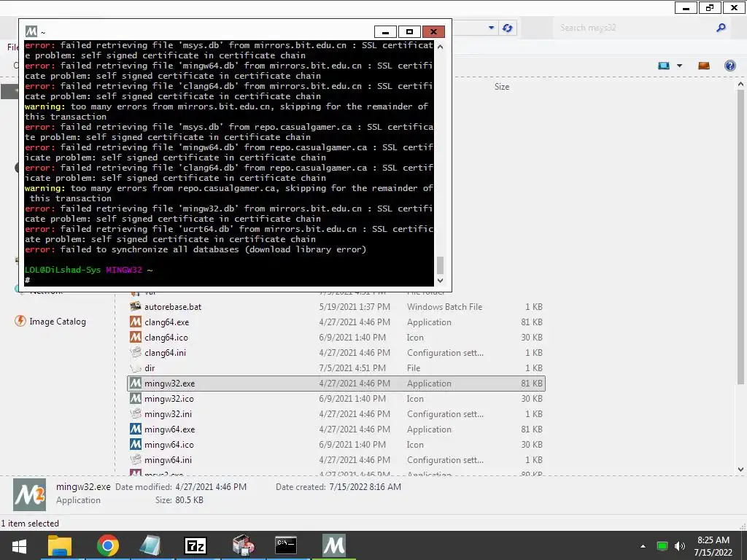This screenshot has height=560, width=747.
Task: Click the autorebase.bat file icon
Action: point(136,307)
